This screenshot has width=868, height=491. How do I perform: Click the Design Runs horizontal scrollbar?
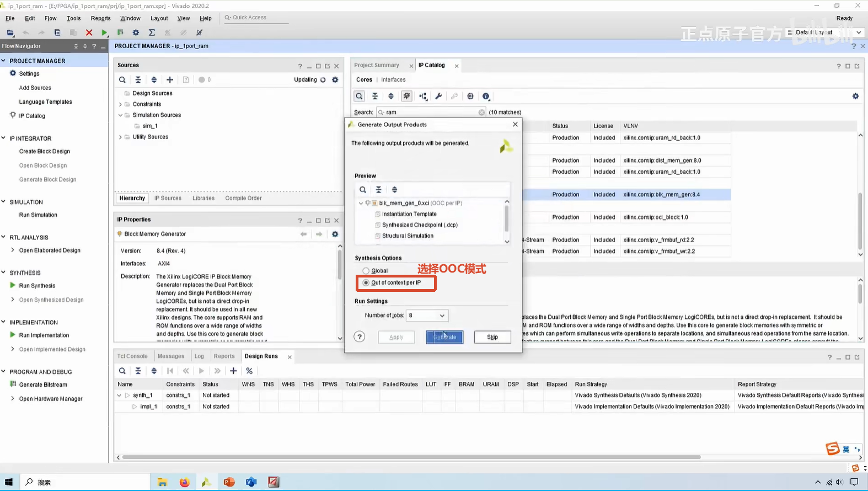[x=411, y=457]
